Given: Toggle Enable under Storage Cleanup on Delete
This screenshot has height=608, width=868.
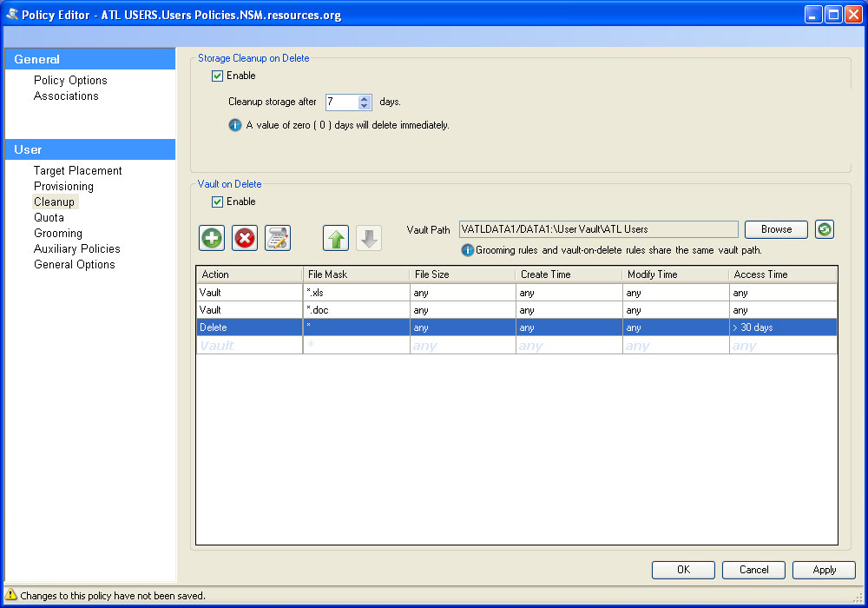Looking at the screenshot, I should coord(218,76).
